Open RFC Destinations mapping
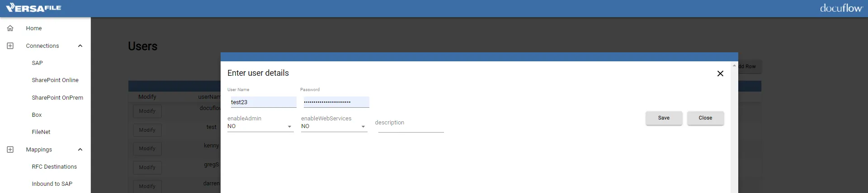Image resolution: width=868 pixels, height=193 pixels. tap(54, 166)
